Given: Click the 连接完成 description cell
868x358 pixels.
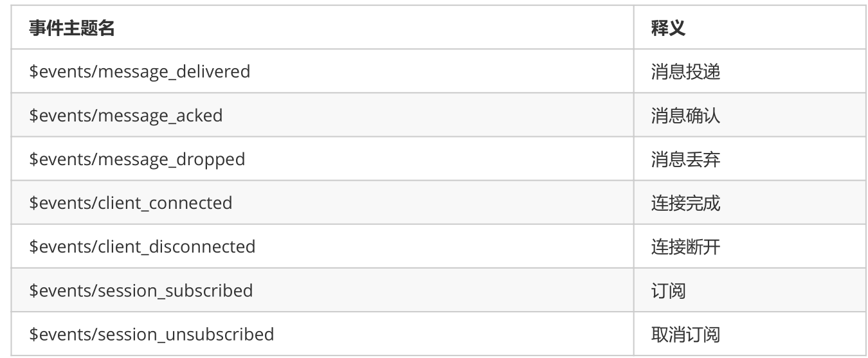Looking at the screenshot, I should [750, 203].
